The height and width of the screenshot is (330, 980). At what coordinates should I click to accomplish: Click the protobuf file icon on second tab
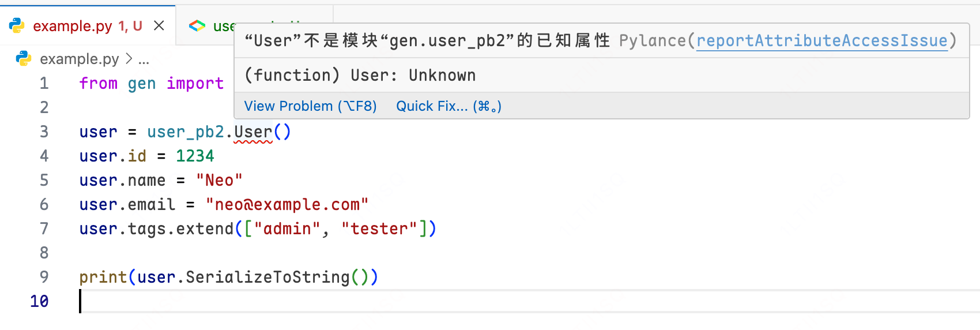click(197, 26)
